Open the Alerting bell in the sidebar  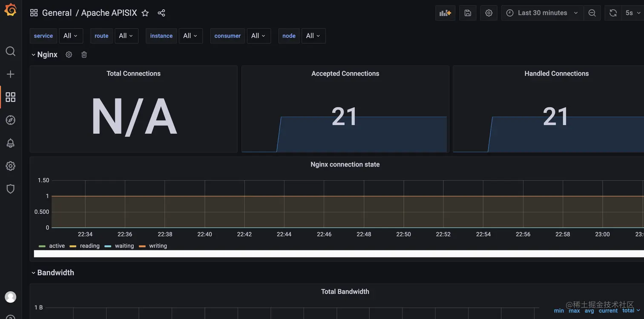10,143
